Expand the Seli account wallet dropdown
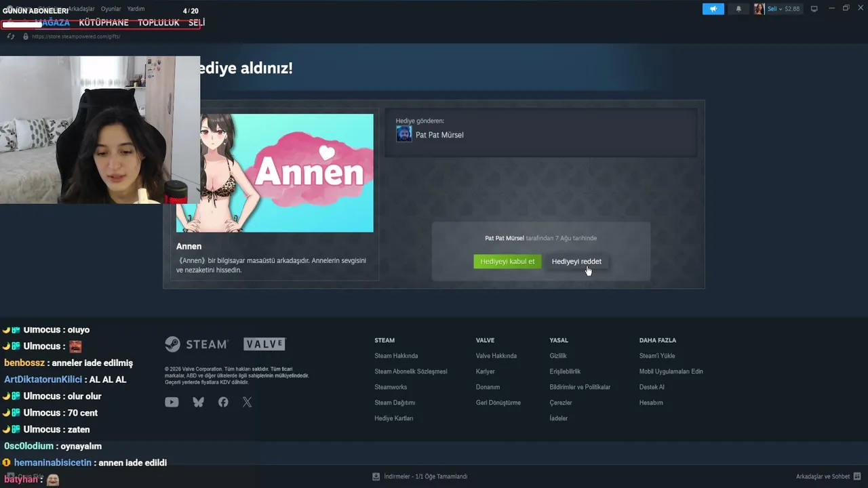The height and width of the screenshot is (488, 868). [783, 9]
